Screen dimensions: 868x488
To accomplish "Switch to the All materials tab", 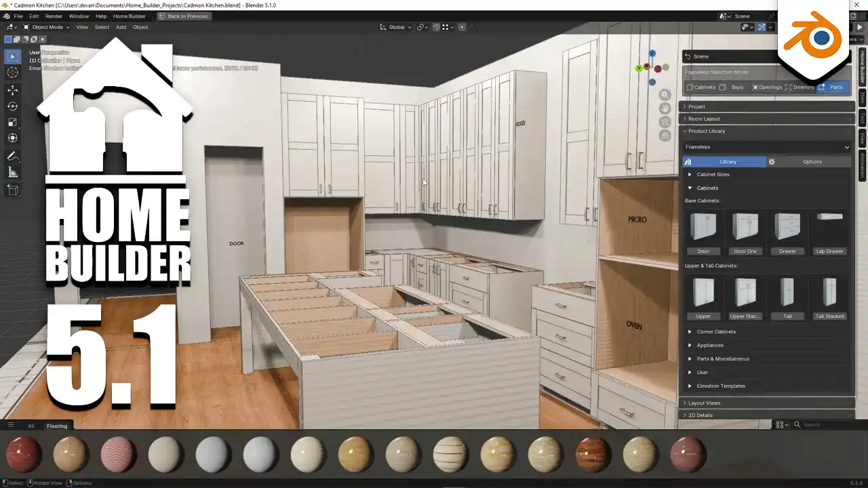I will tap(31, 426).
